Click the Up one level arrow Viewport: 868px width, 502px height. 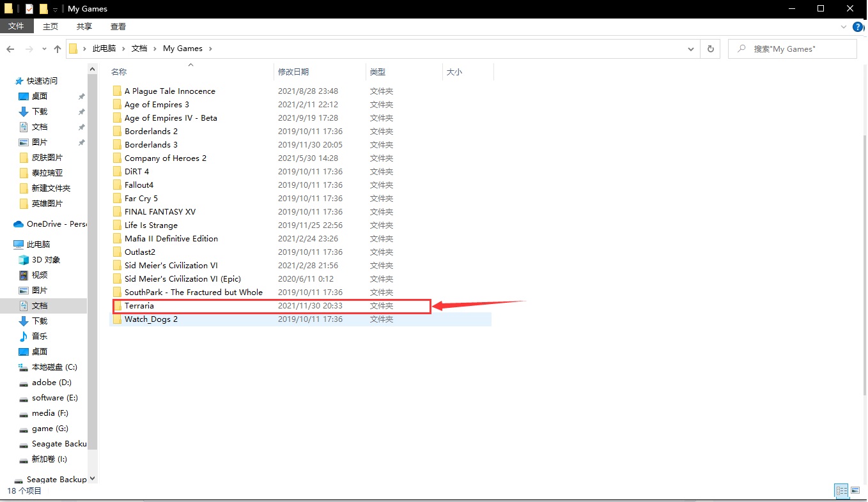pos(58,49)
